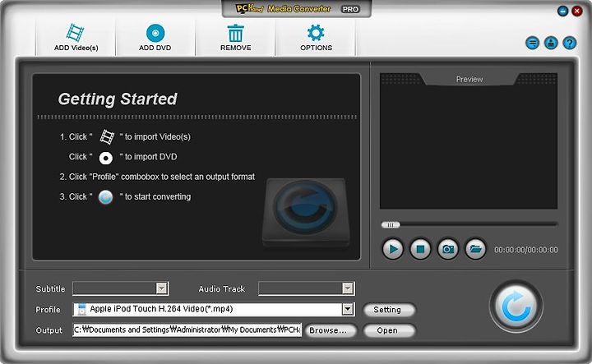Minimize the Media Converter window
592x364 pixels.
(562, 11)
